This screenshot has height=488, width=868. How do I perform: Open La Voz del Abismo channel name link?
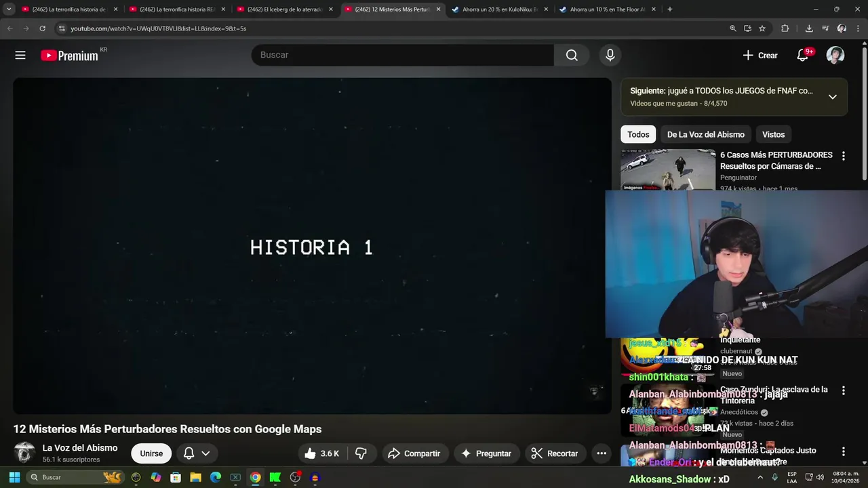(80, 448)
